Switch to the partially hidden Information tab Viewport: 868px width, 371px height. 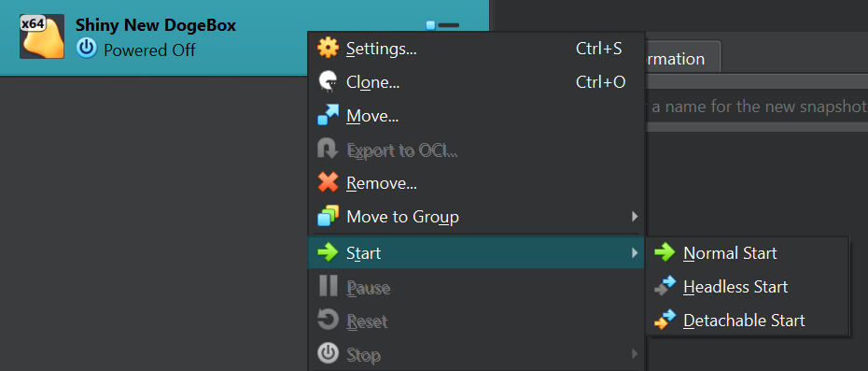pos(682,58)
